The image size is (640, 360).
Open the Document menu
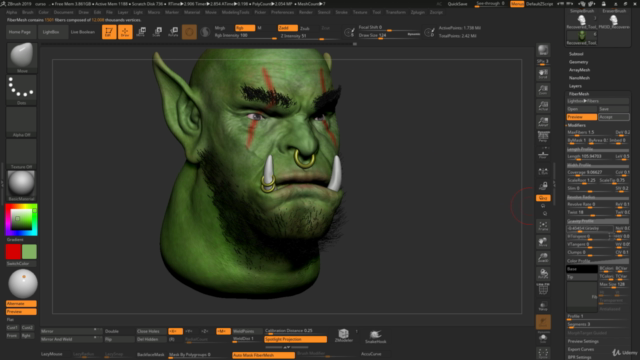click(x=64, y=12)
